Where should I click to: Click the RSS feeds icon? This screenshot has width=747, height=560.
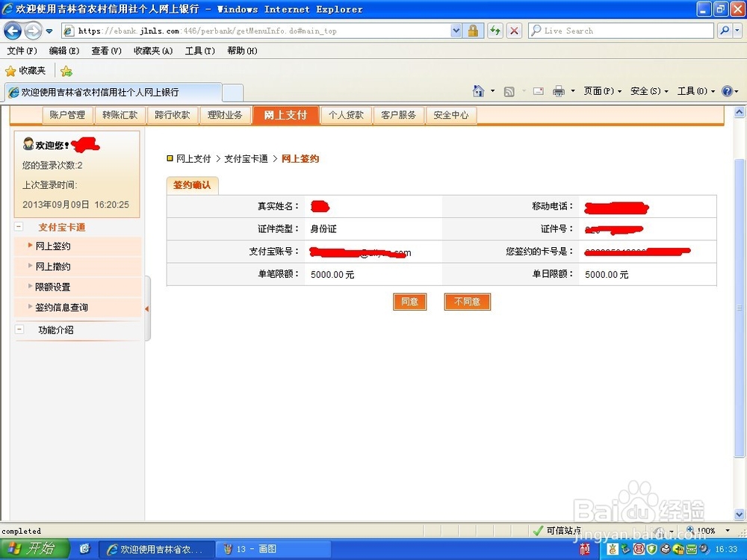[509, 91]
